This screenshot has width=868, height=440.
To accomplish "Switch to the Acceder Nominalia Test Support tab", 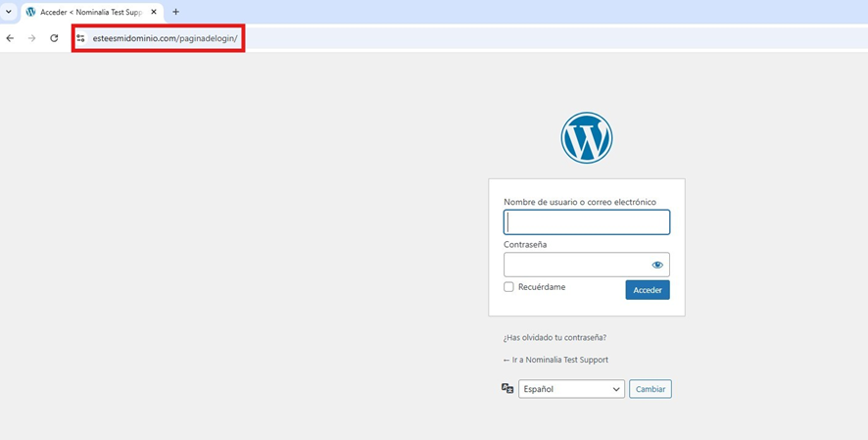I will pyautogui.click(x=91, y=12).
